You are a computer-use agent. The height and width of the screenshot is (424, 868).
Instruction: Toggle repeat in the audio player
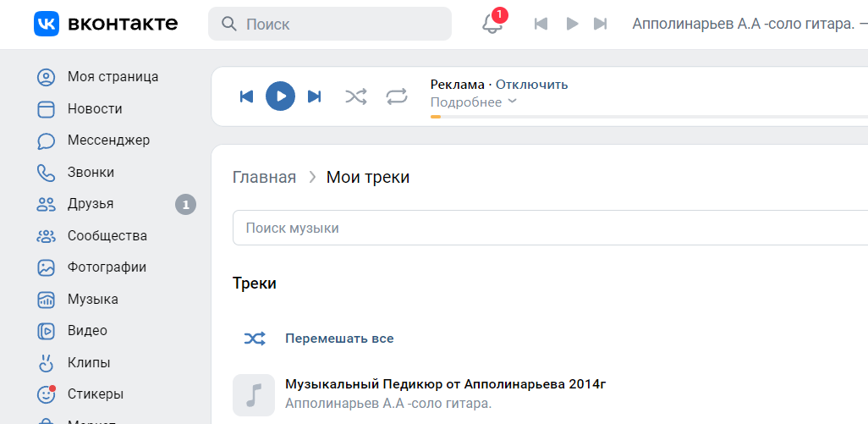[397, 96]
